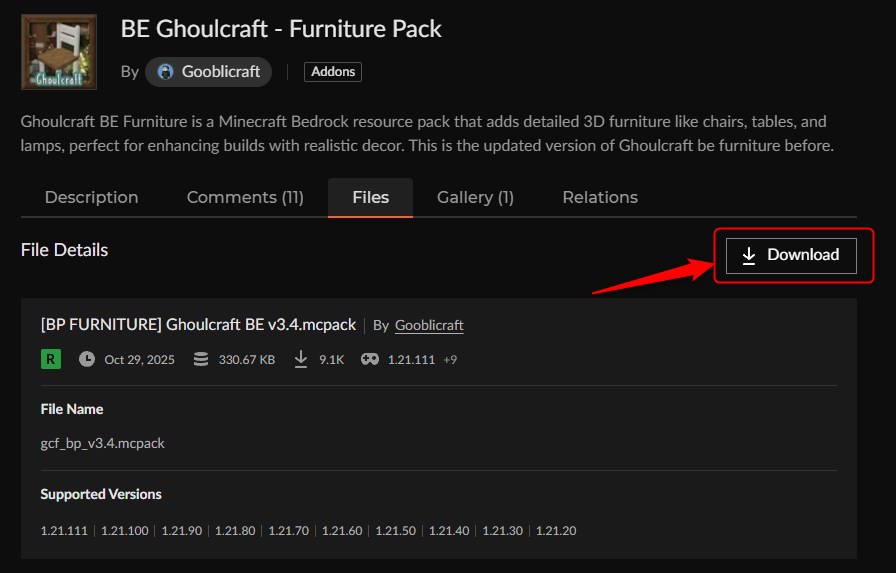Click the version '1.21.111' next to controller icon
The width and height of the screenshot is (896, 573).
click(411, 360)
